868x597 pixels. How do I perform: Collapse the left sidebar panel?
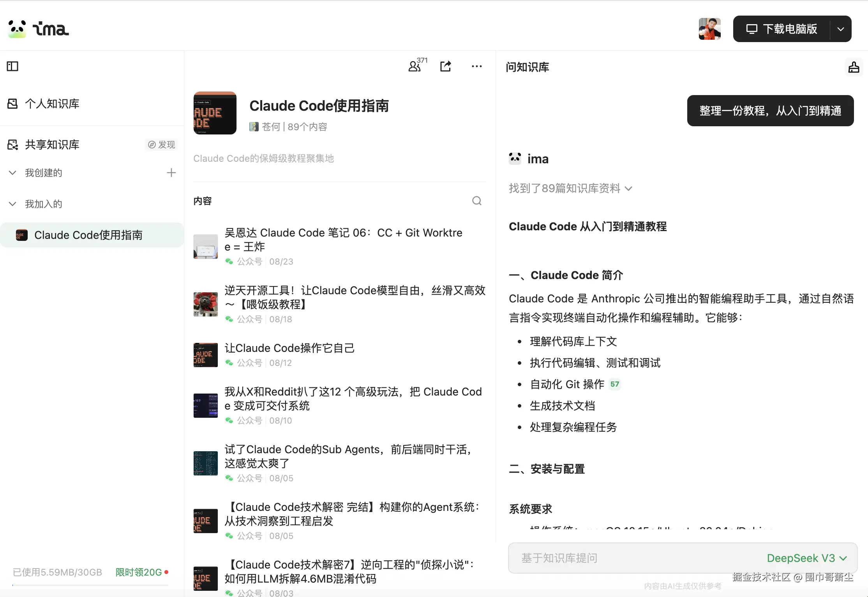click(x=12, y=66)
